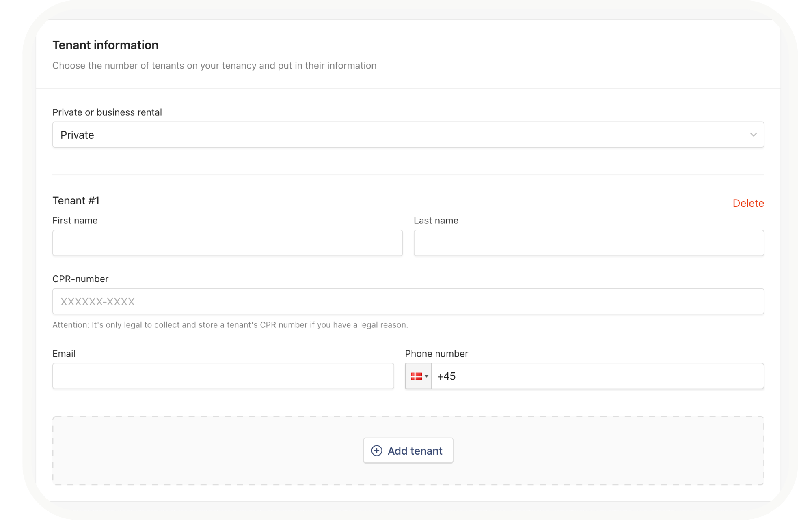Select the CPR-number field with XXXXXX-XXXX placeholder
812x520 pixels.
click(x=408, y=301)
